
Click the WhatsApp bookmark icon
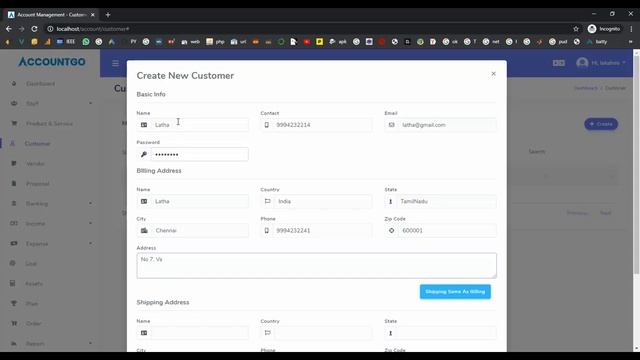point(86,42)
